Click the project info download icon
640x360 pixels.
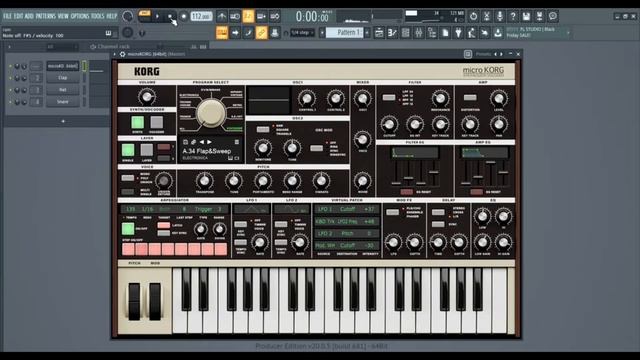coord(498,33)
